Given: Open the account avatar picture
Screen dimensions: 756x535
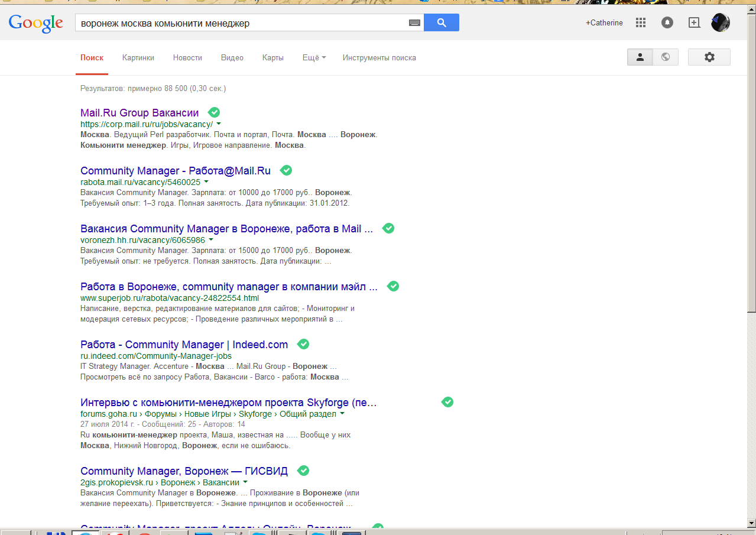Looking at the screenshot, I should coord(721,22).
